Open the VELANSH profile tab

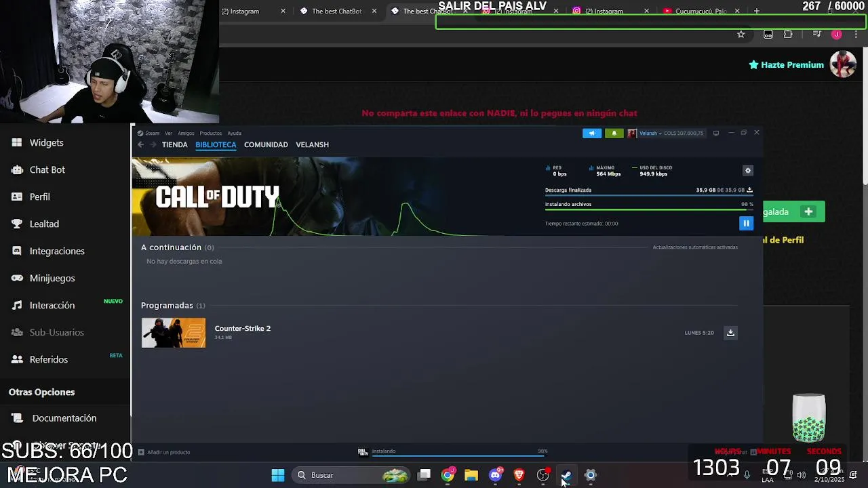[x=312, y=144]
